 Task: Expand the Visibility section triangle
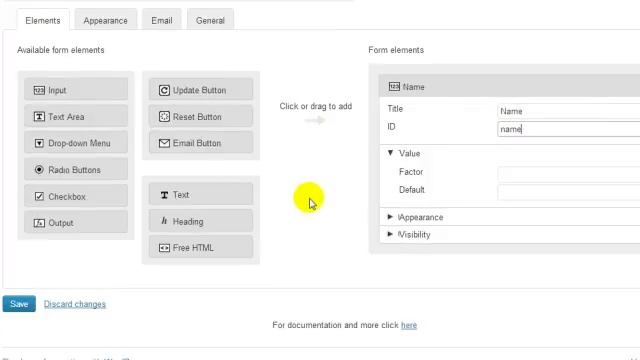pyautogui.click(x=390, y=234)
